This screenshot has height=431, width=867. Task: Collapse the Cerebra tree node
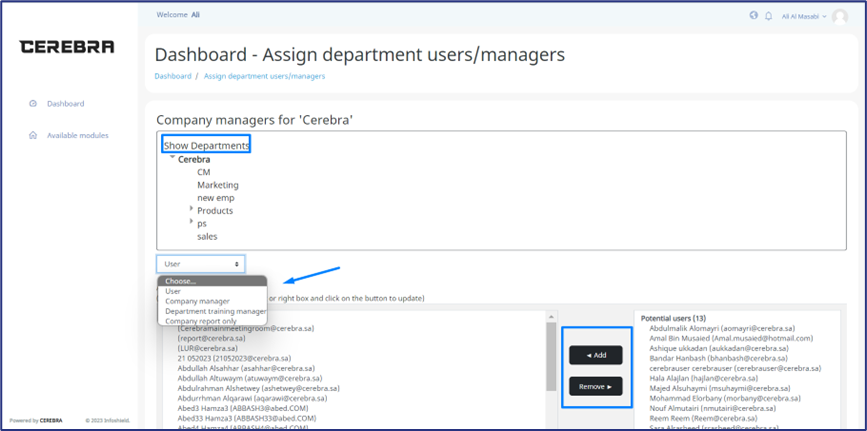[173, 158]
